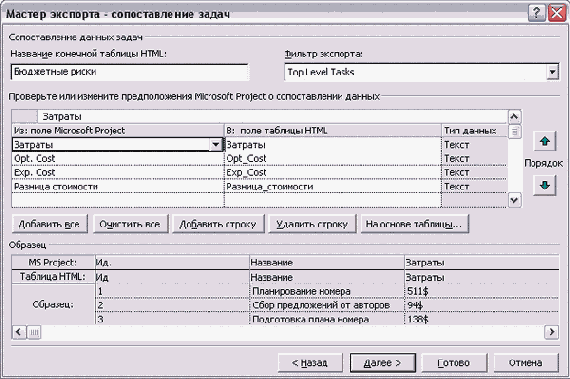Edit the HTML table name field
Viewport: 570px width, 379px height.
click(129, 72)
